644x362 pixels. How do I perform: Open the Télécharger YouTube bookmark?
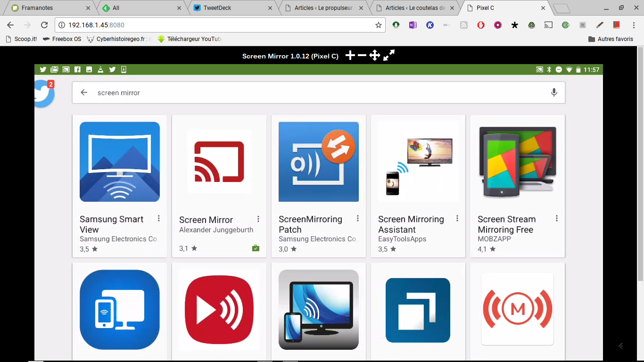click(x=190, y=39)
